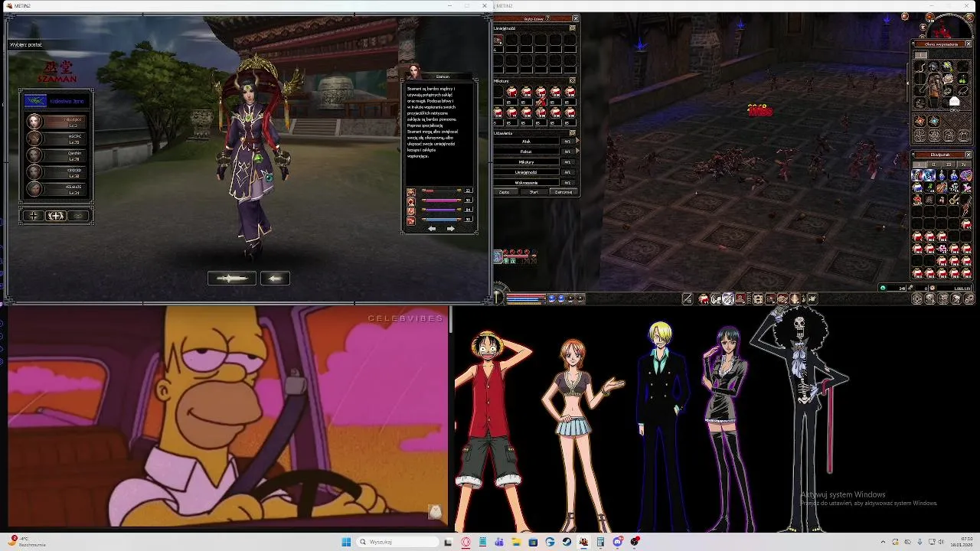Click the Zapisz button in Auto-Łowy

[x=504, y=192]
